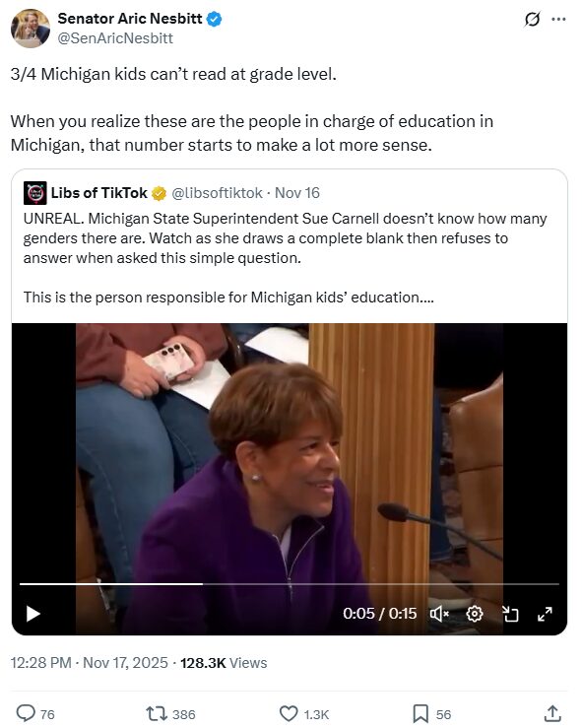Open the @libsoftiktok handle
Viewport: 582px width, 728px height.
click(217, 193)
